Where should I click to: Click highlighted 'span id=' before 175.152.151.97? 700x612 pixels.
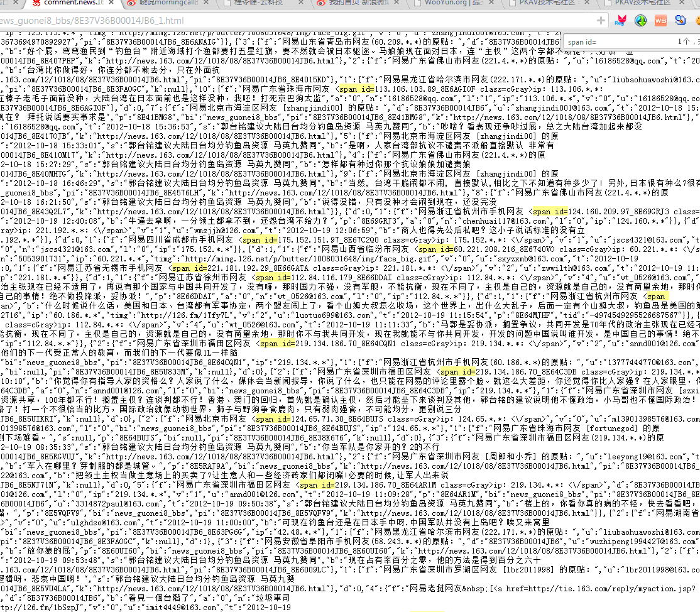point(260,240)
